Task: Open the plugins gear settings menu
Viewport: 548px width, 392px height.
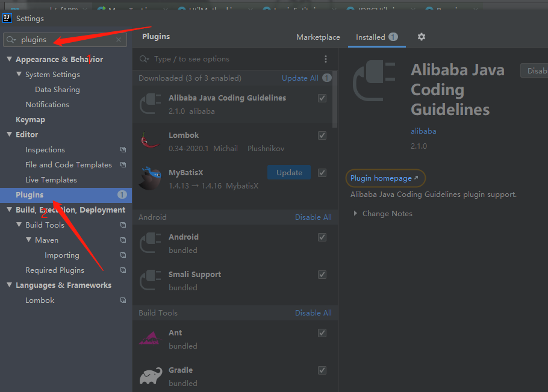Action: [x=422, y=37]
